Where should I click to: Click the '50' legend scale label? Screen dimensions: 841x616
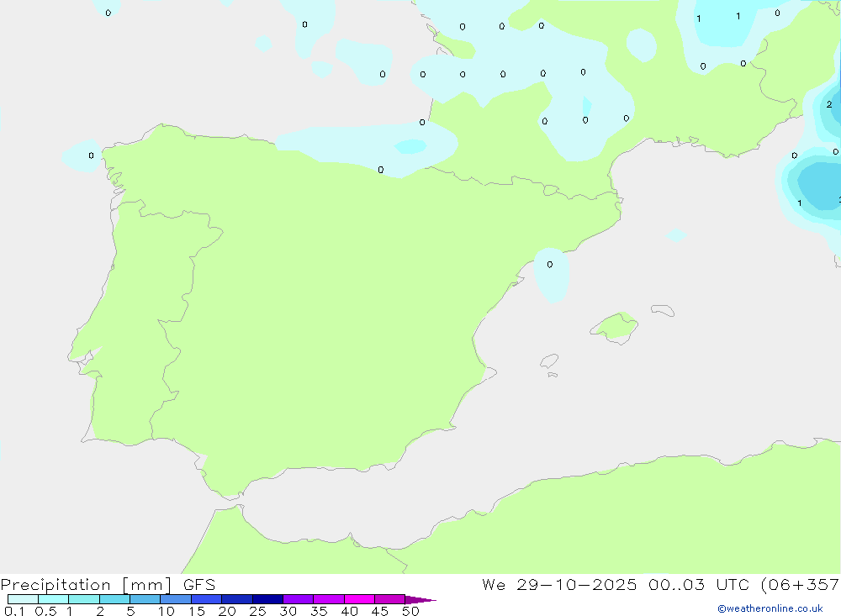click(410, 611)
